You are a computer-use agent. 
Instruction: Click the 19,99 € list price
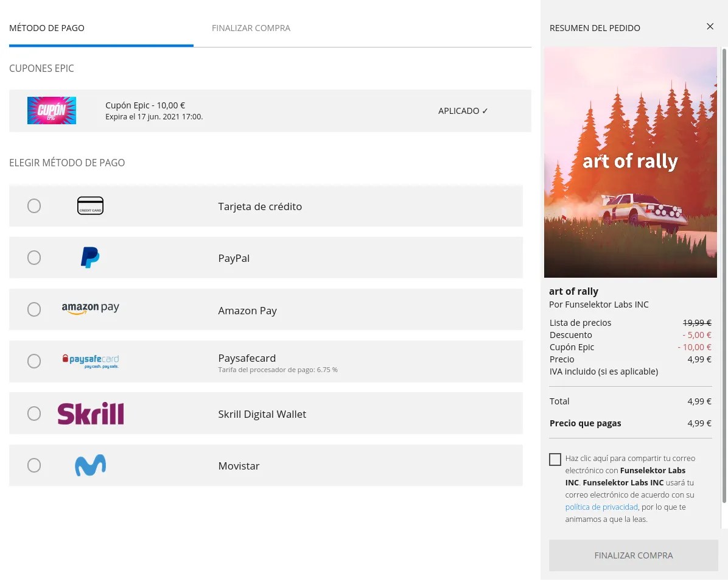tap(697, 323)
